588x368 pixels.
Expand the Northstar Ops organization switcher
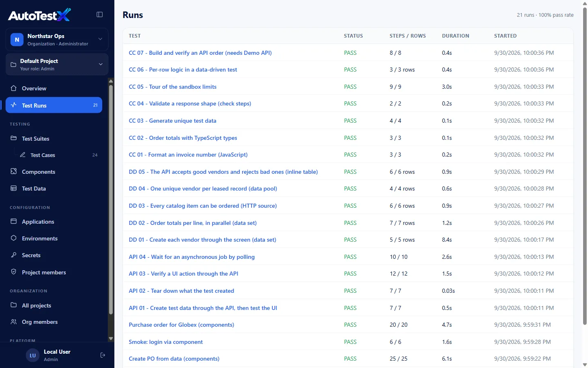(57, 40)
